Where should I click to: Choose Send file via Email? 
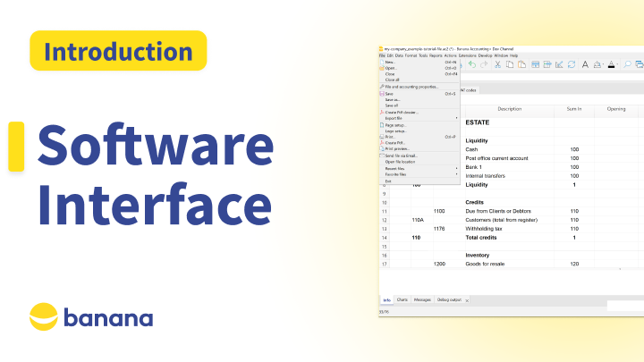[x=419, y=156]
